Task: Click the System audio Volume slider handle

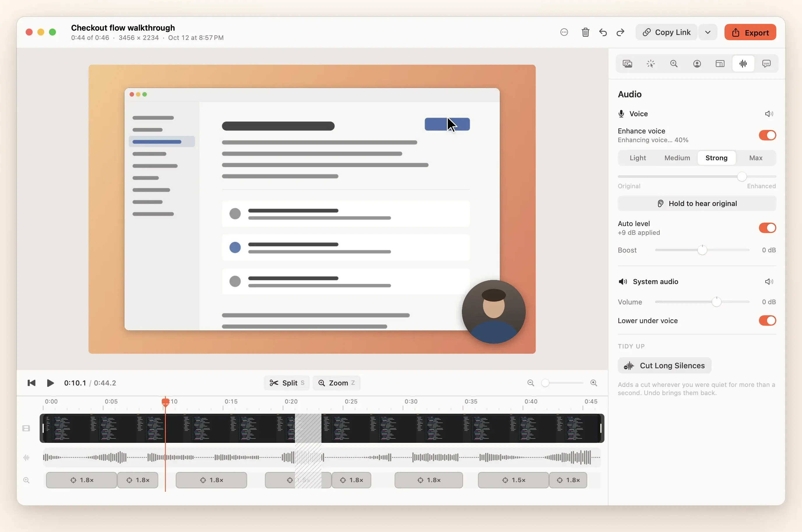Action: [716, 302]
